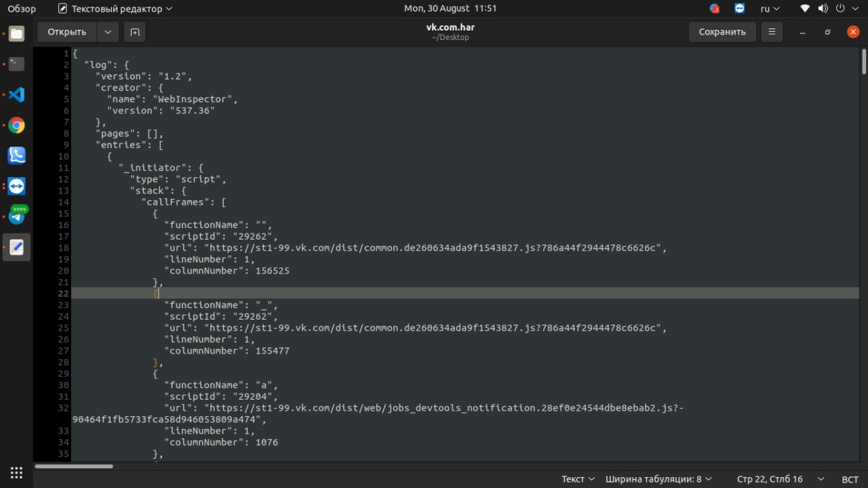Screen dimensions: 868x488
Task: Open the network status icon
Action: click(x=805, y=9)
